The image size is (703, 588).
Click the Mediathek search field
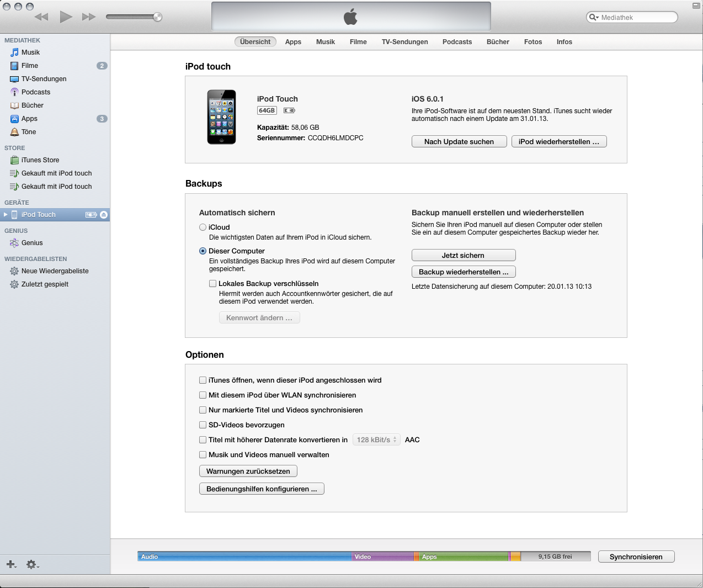tap(632, 17)
